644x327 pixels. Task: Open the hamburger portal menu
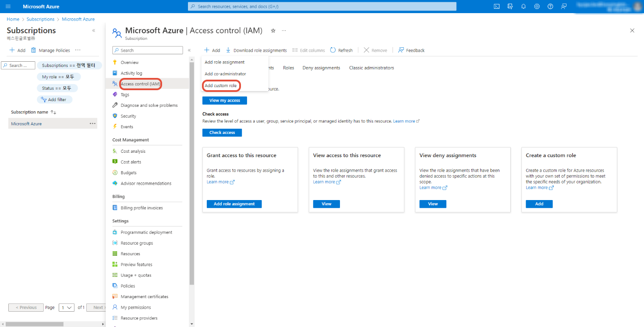click(x=8, y=7)
